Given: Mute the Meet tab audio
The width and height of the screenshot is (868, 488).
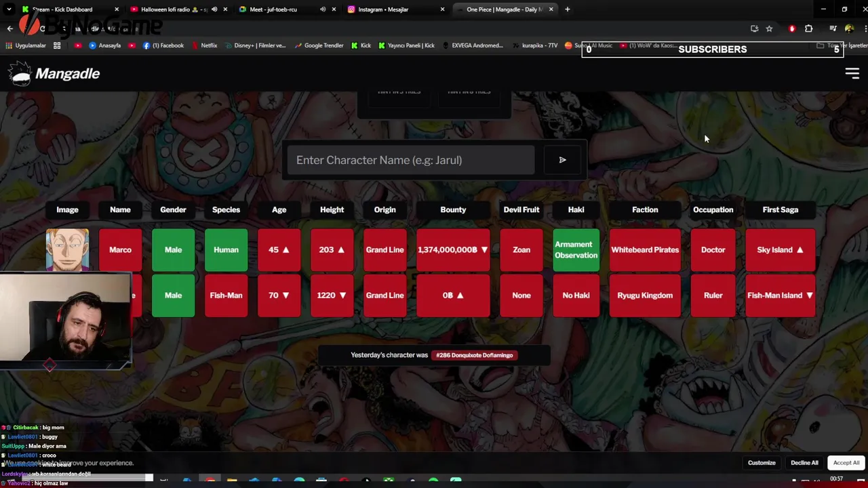Looking at the screenshot, I should 323,9.
